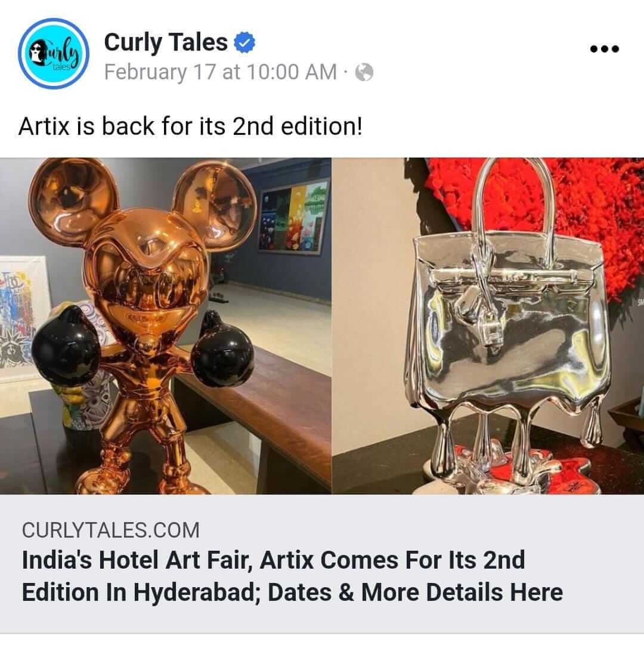Open the three-dot post options menu
The image size is (644, 648).
[x=604, y=49]
